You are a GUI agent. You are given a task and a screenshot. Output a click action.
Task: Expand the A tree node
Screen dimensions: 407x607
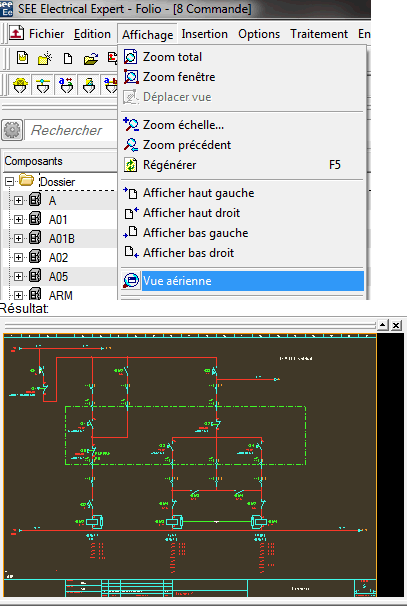click(x=18, y=200)
